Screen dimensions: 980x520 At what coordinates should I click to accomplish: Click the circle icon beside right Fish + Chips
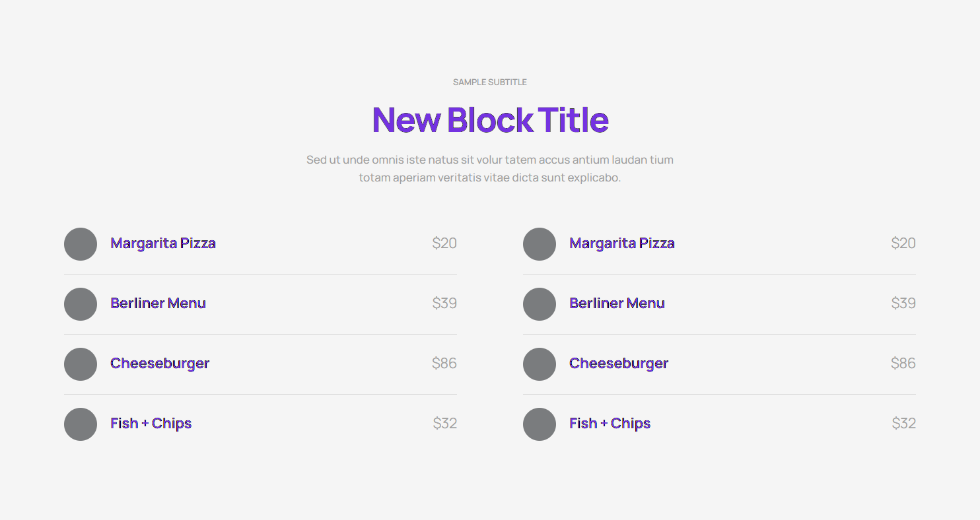[x=539, y=424]
